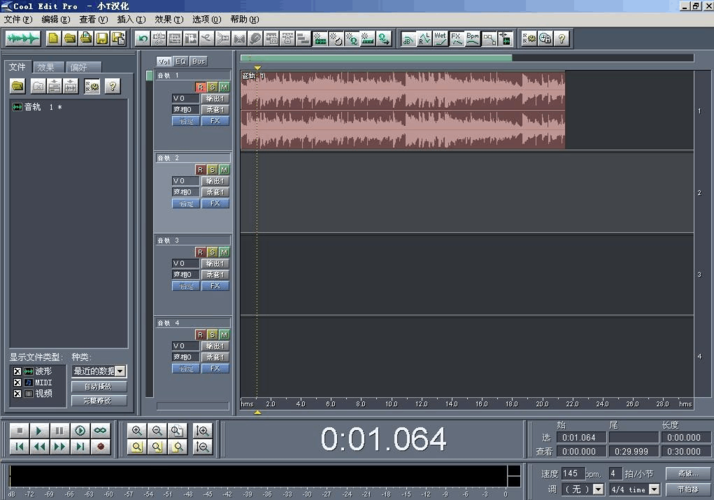Image resolution: width=714 pixels, height=500 pixels.
Task: Click the zoom in horizontally magnifier icon
Action: (136, 430)
